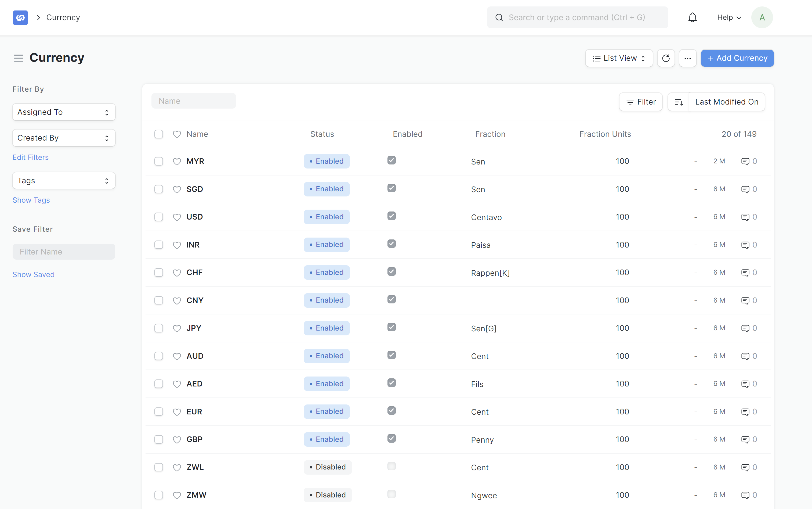Open the List View switcher dropdown

[619, 58]
